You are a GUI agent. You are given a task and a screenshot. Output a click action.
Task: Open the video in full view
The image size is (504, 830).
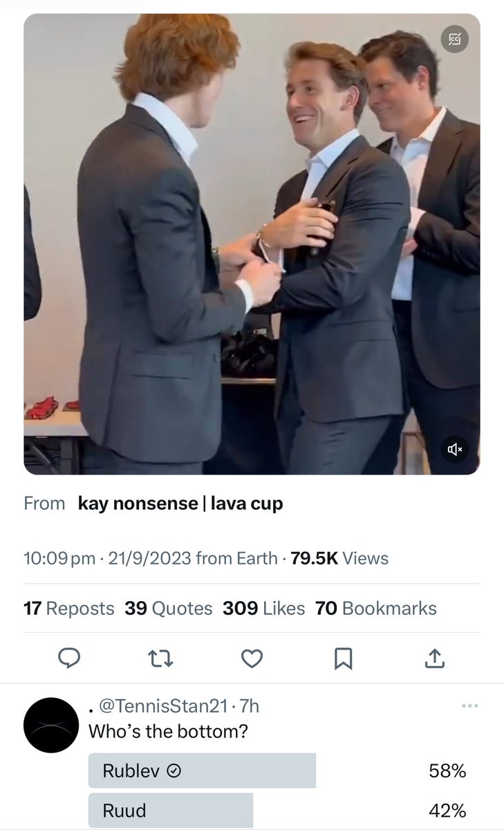(252, 244)
